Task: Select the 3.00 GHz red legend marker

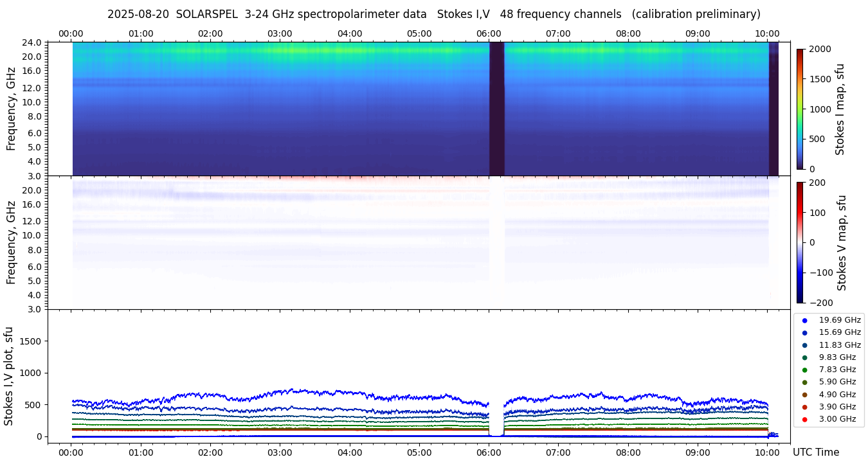Action: 804,419
